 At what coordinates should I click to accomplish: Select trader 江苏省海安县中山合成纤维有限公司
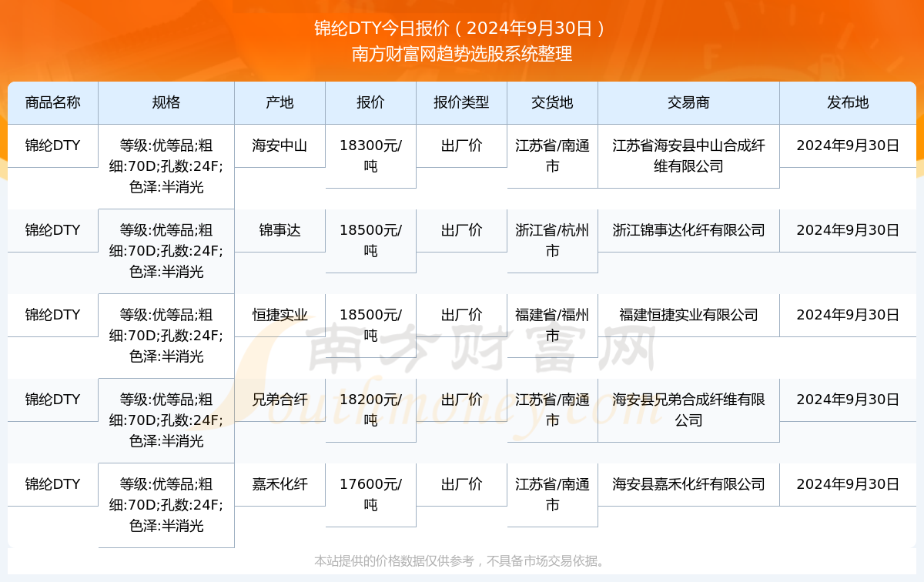[x=688, y=156]
